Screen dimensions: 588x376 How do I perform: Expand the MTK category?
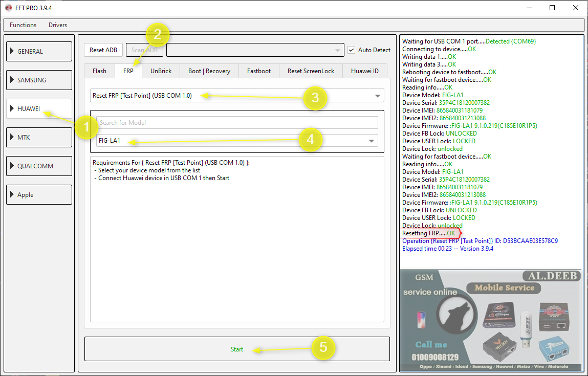click(x=39, y=137)
